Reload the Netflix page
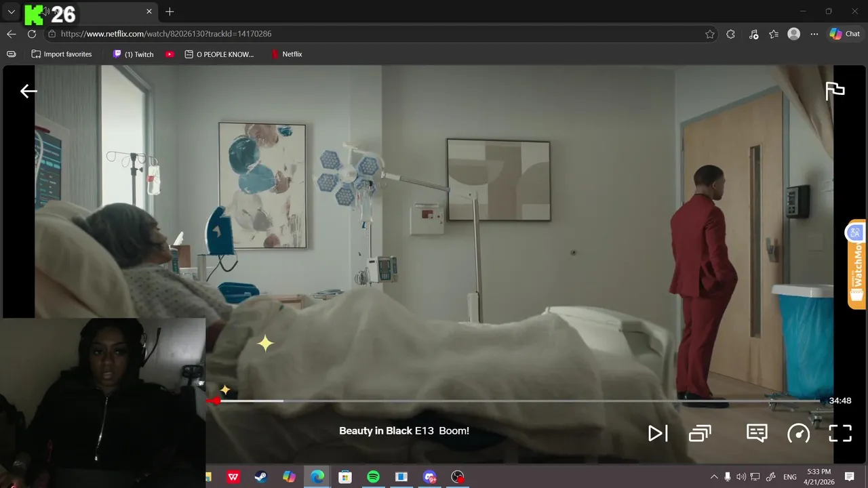This screenshot has width=868, height=488. click(x=32, y=34)
